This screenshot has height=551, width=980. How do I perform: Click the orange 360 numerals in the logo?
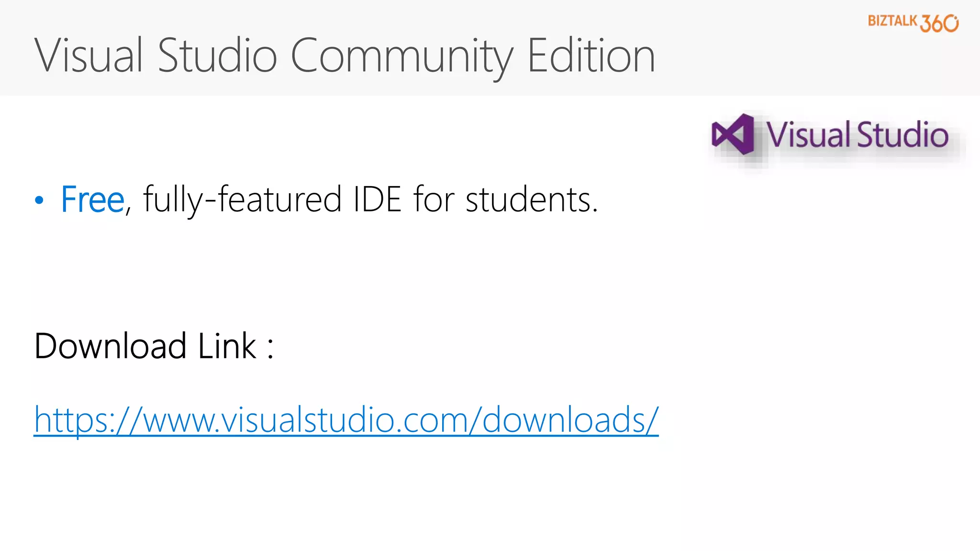tap(939, 23)
